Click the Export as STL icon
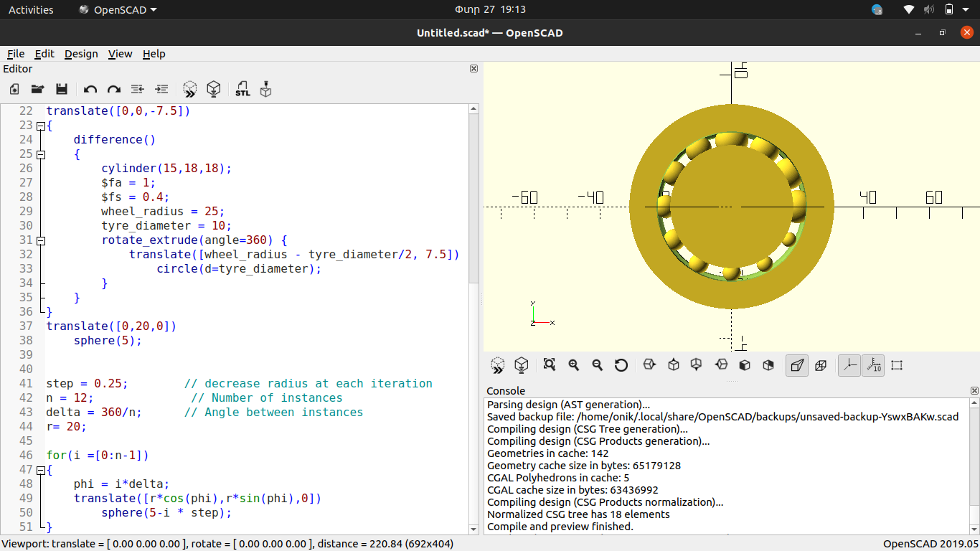Image resolution: width=980 pixels, height=551 pixels. coord(242,89)
